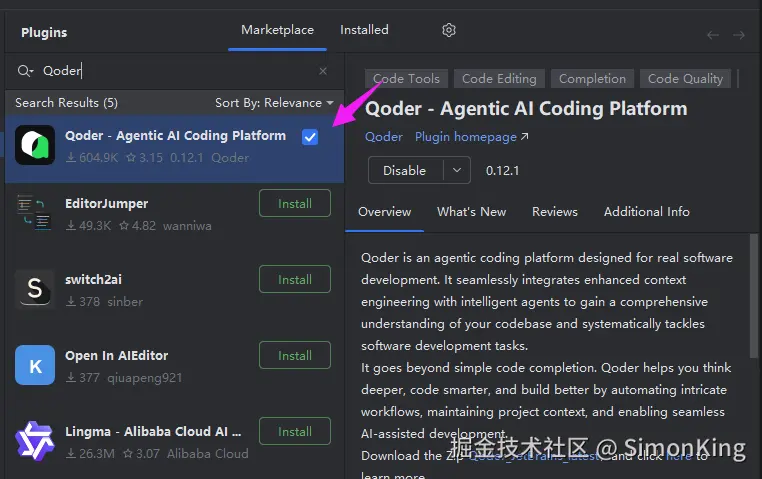Click the switch2ai plugin icon
762x479 pixels.
click(x=35, y=289)
